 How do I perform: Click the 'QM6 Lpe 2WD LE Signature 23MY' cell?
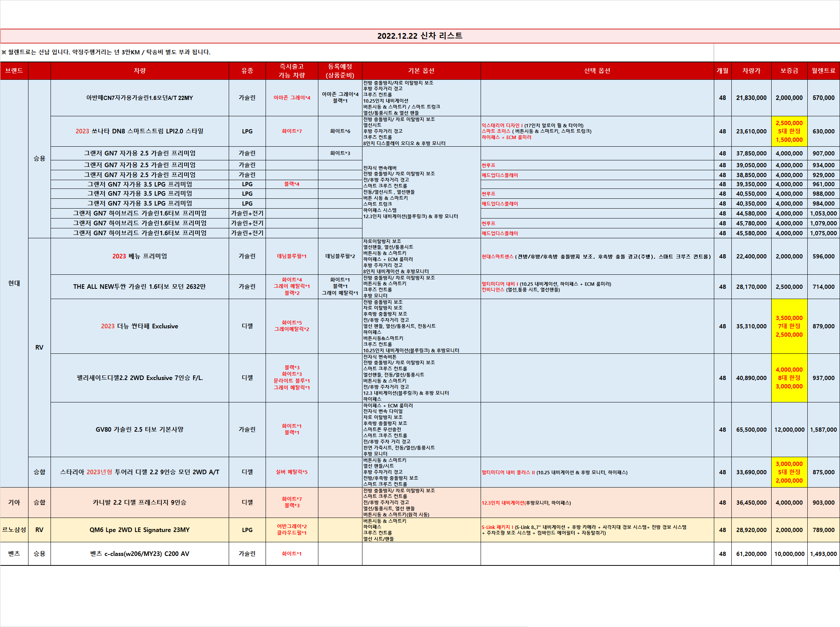[139, 530]
